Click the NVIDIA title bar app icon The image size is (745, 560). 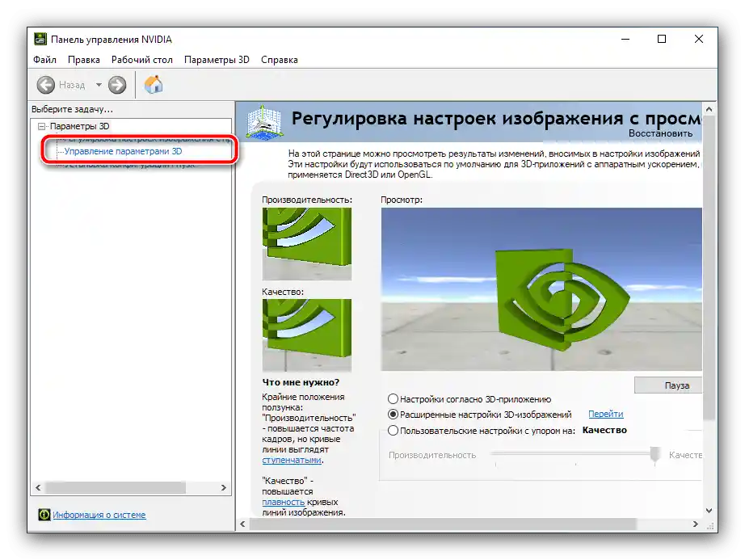click(x=40, y=39)
